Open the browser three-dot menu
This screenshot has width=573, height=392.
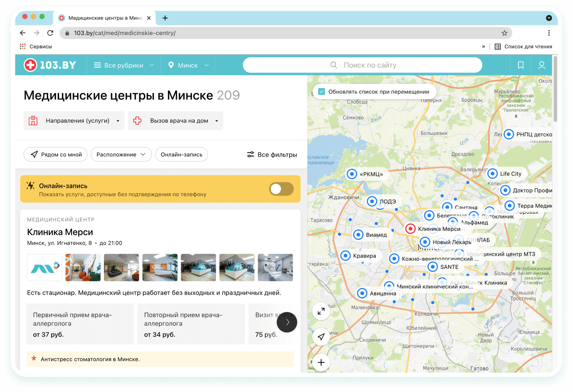[x=549, y=33]
